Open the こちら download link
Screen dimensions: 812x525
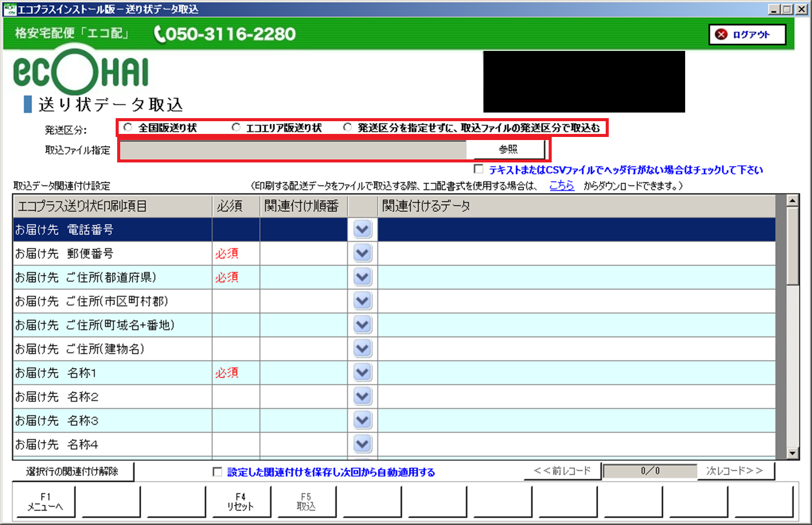pyautogui.click(x=561, y=185)
